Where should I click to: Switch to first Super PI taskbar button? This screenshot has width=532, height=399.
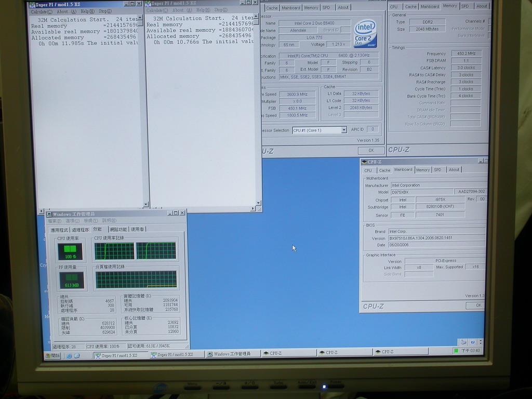(x=121, y=355)
